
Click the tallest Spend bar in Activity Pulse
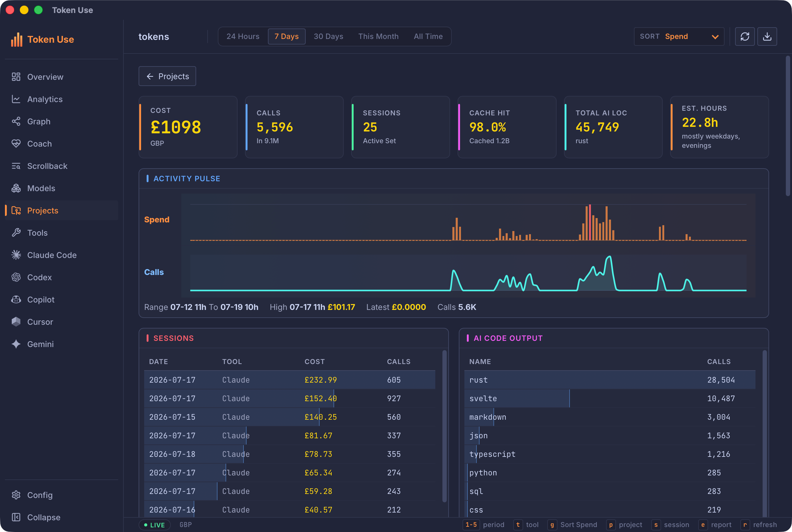click(x=590, y=222)
